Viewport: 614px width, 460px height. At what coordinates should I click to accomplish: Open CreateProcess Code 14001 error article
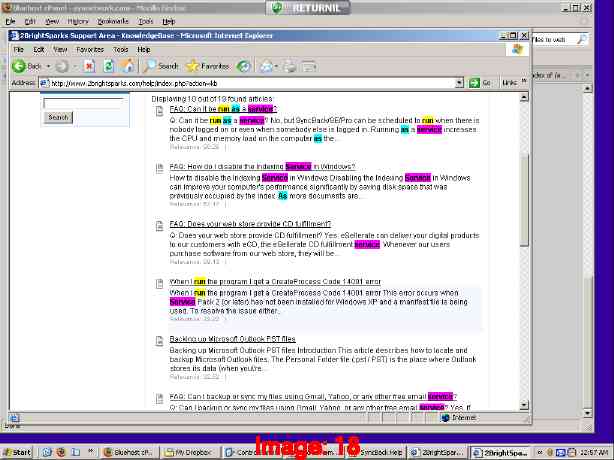click(x=275, y=281)
